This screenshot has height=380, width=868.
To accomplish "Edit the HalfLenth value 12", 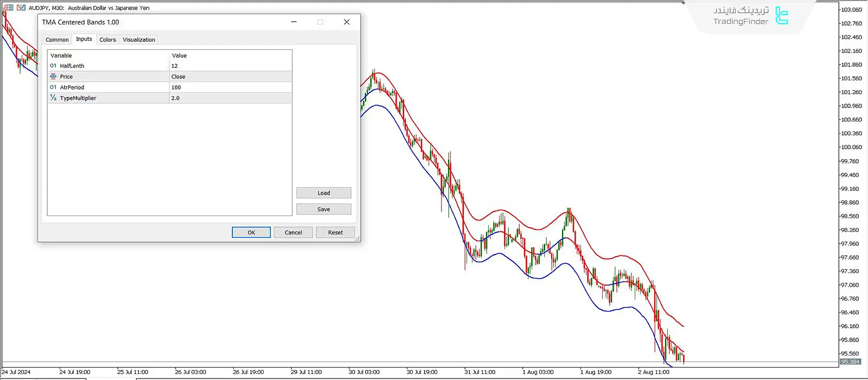I will [230, 66].
